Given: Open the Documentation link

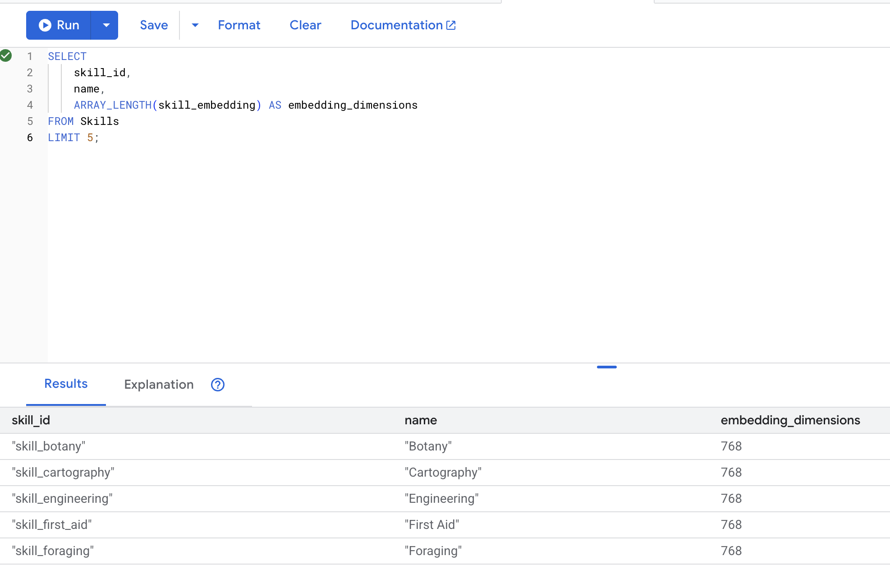Looking at the screenshot, I should 396,25.
